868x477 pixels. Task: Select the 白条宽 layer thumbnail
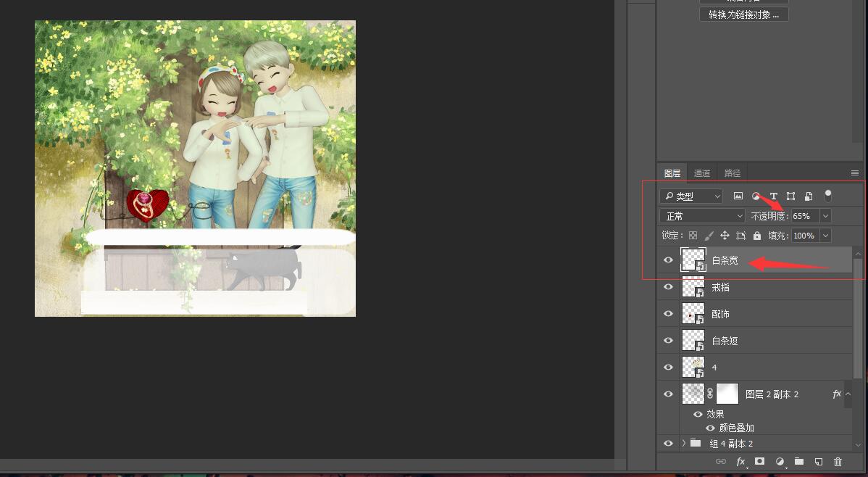pos(693,260)
